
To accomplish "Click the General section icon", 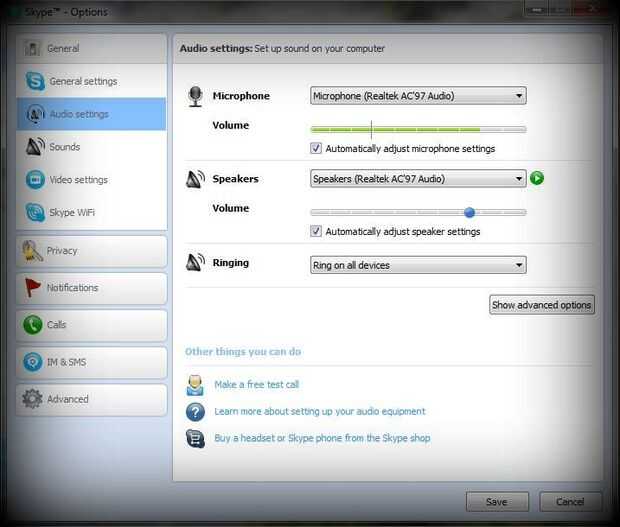I will [32, 49].
